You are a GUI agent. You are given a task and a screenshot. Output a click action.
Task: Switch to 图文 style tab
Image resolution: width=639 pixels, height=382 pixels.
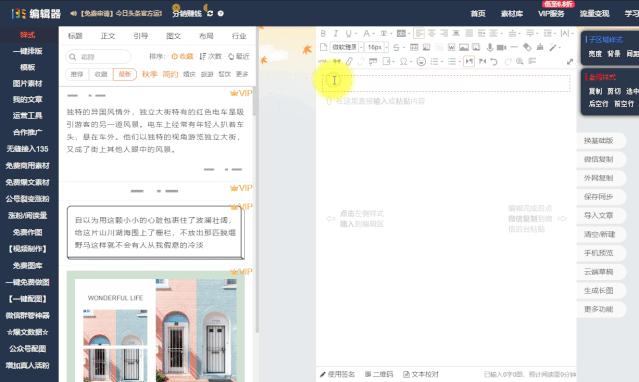[x=173, y=36]
